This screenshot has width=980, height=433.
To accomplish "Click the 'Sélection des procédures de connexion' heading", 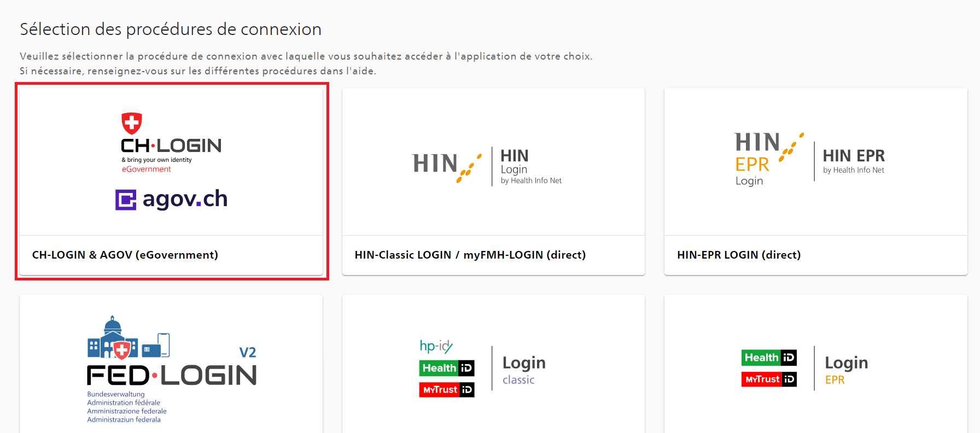I will tap(171, 29).
